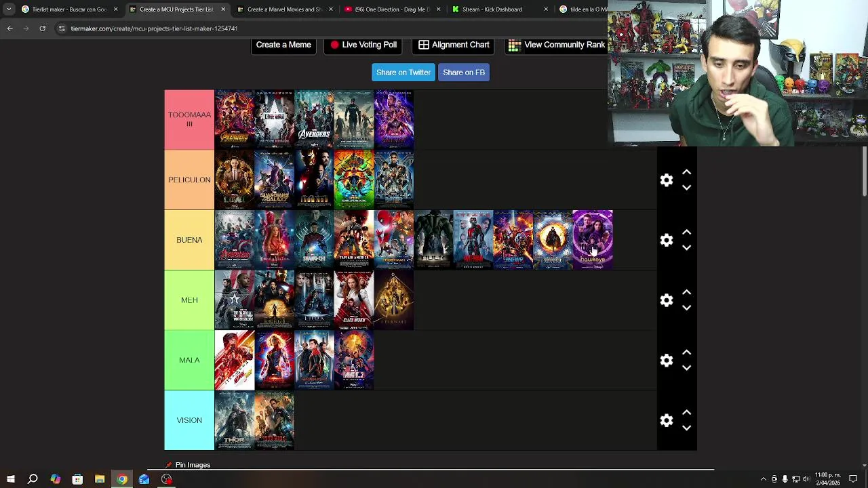Switch to One Direction YouTube tab

pos(392,9)
